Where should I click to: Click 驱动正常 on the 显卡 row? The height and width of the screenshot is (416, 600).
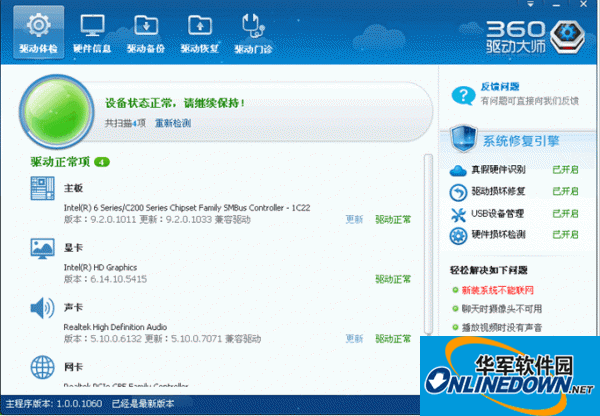pyautogui.click(x=393, y=279)
